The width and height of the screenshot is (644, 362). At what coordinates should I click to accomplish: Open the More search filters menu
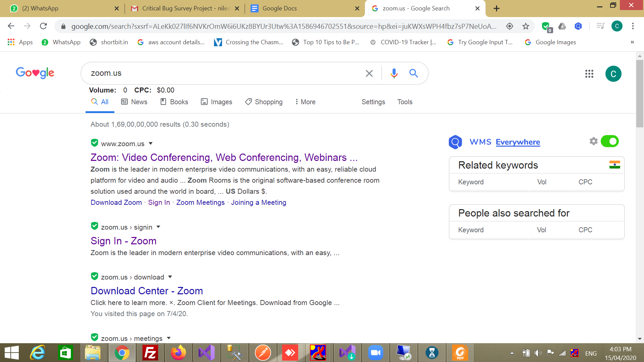click(x=305, y=102)
